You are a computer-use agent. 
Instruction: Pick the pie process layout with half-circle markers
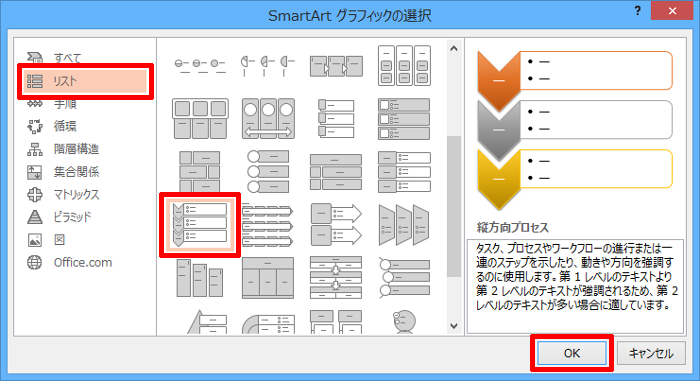pyautogui.click(x=268, y=65)
